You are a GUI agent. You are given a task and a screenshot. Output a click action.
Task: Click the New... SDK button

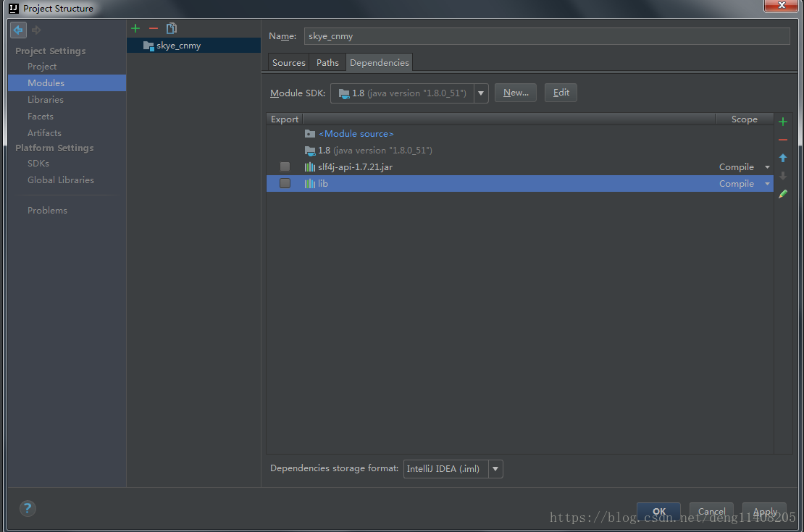(x=515, y=93)
